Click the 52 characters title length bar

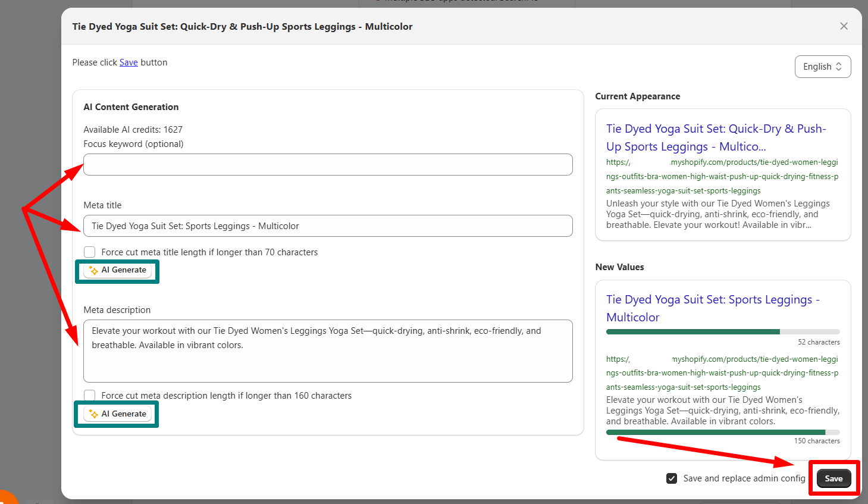point(722,331)
